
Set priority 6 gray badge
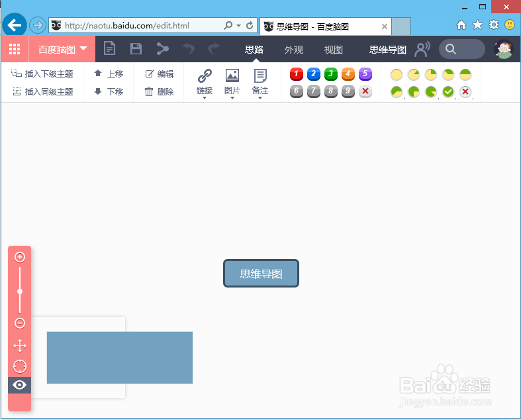(x=297, y=91)
